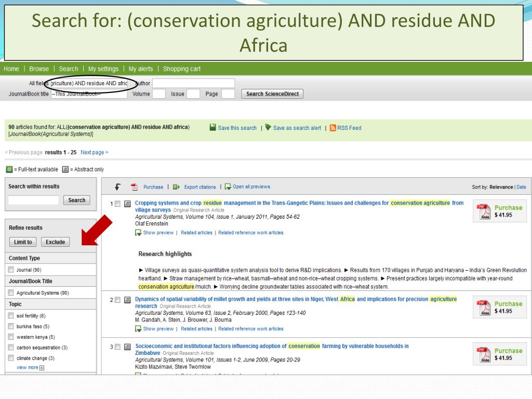Click the Purchase link in results toolbar
This screenshot has width=532, height=399.
click(x=153, y=187)
